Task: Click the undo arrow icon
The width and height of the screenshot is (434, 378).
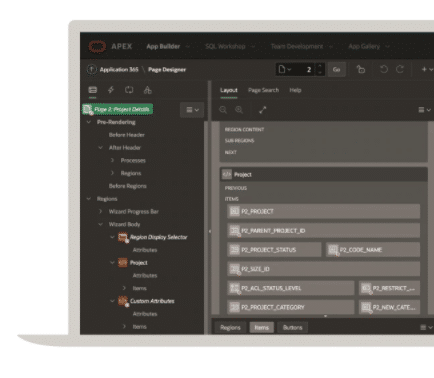Action: [384, 69]
